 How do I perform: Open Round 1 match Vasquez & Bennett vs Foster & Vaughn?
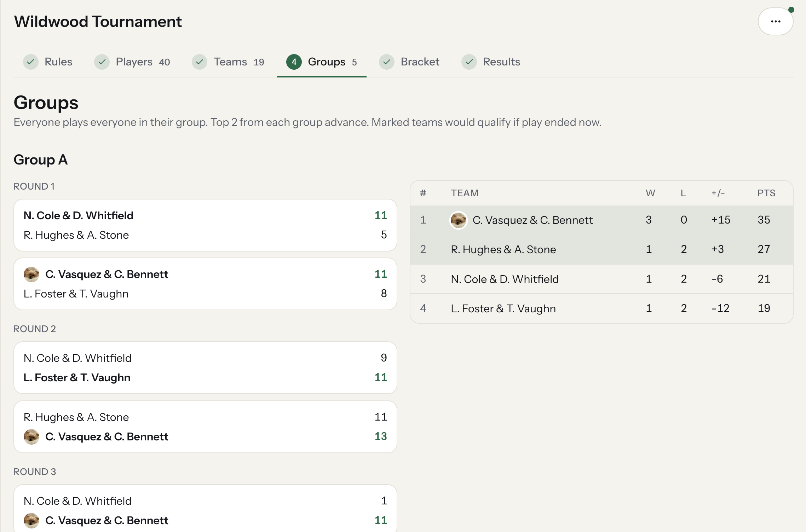click(x=205, y=284)
